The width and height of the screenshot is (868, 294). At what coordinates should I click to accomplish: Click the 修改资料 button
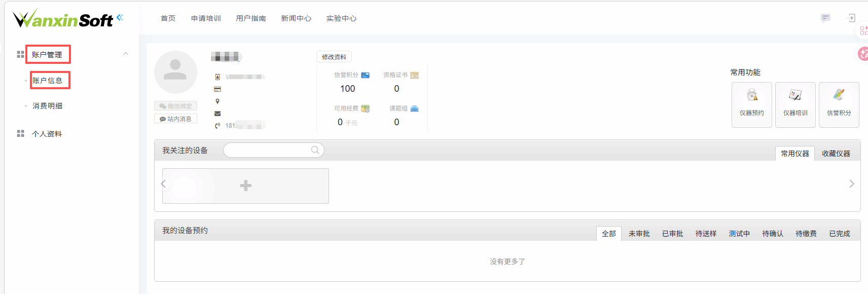click(x=334, y=57)
